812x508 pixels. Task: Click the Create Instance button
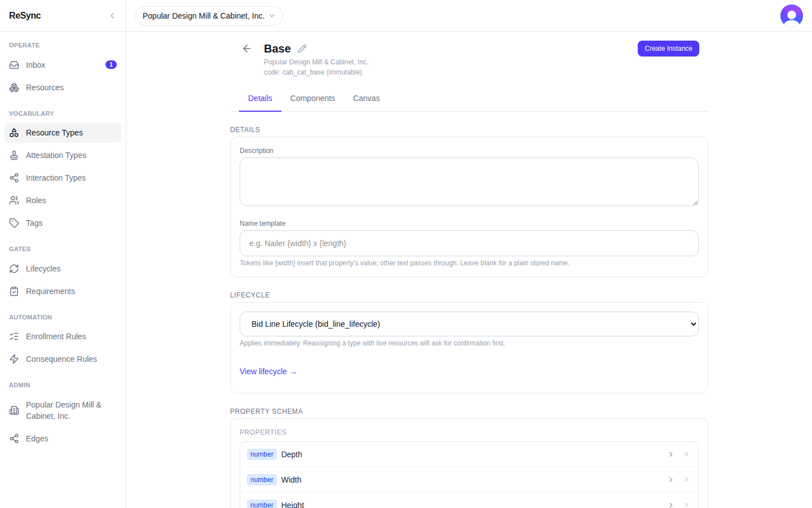coord(668,49)
